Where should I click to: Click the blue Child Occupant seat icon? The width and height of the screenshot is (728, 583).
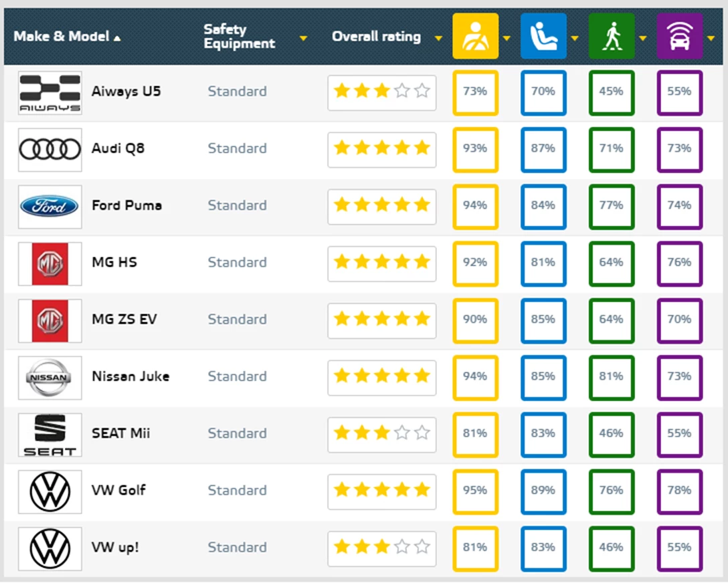tap(543, 36)
